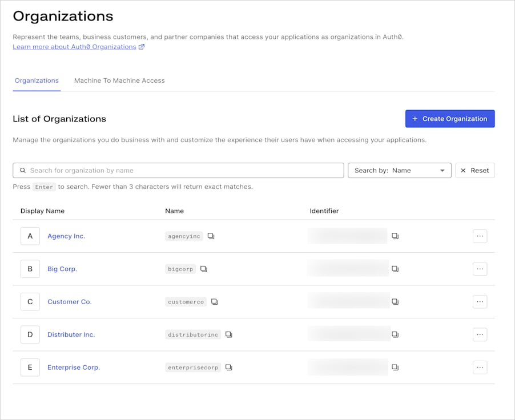Focus the search for organization by name field

pyautogui.click(x=178, y=171)
